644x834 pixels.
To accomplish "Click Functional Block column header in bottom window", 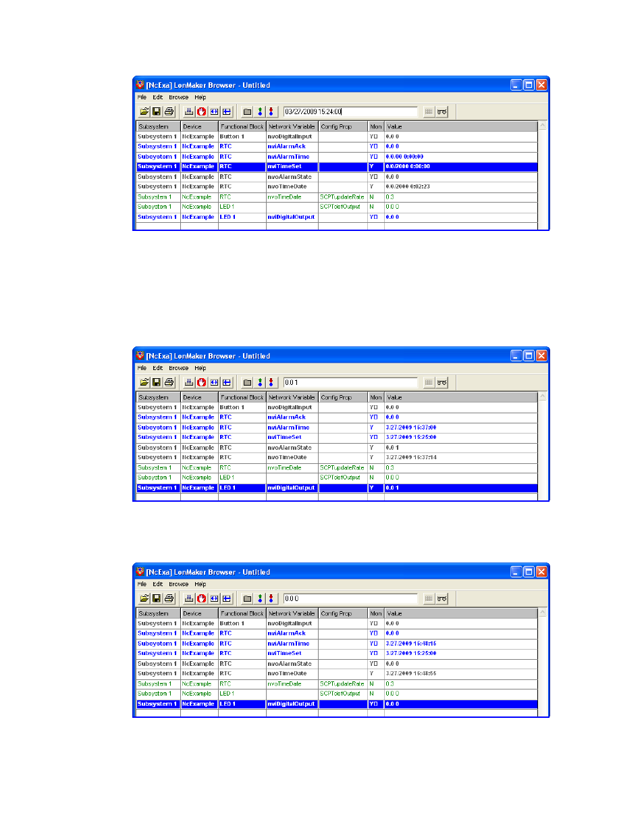I will tap(242, 613).
